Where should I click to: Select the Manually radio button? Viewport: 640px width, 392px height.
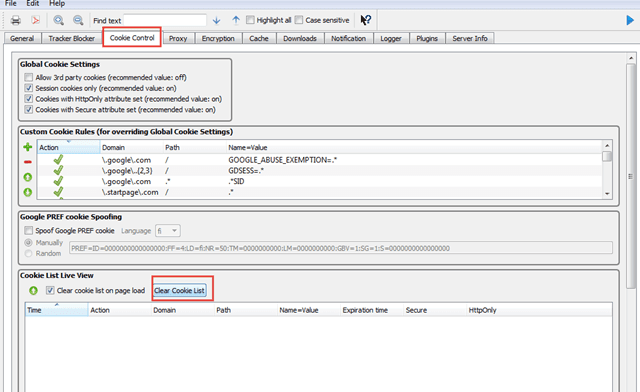[28, 243]
